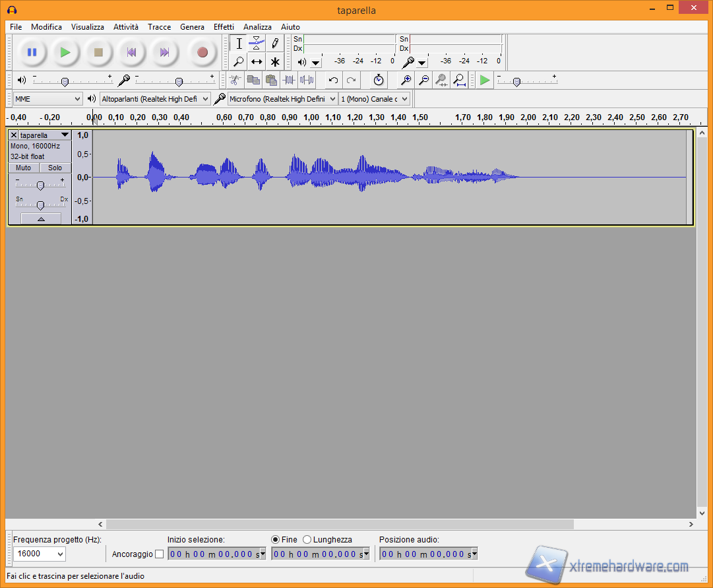
Task: Select the Lunghezza radio button
Action: 307,540
